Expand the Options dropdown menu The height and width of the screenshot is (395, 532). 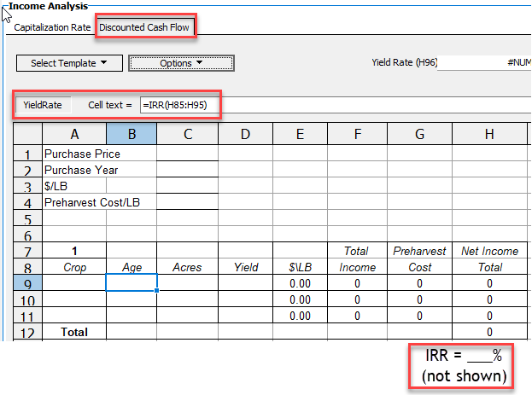coord(181,63)
